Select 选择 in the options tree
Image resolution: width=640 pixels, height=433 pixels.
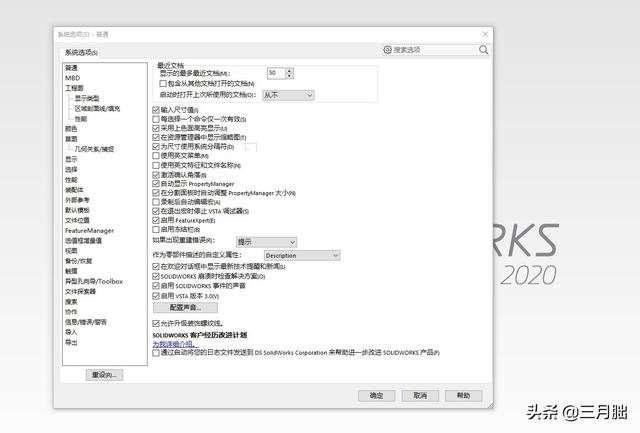71,169
